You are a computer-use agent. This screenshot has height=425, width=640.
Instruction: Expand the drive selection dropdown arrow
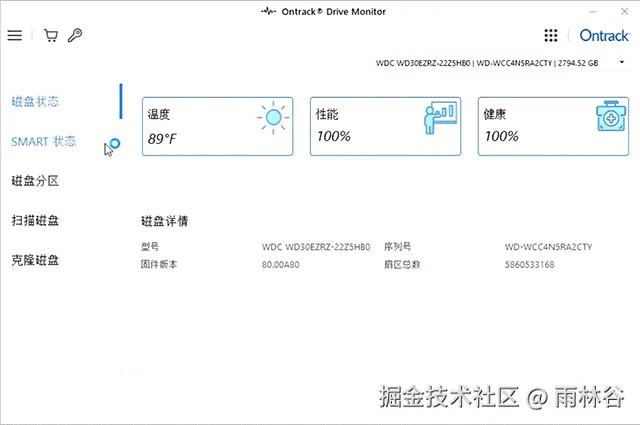pyautogui.click(x=622, y=62)
